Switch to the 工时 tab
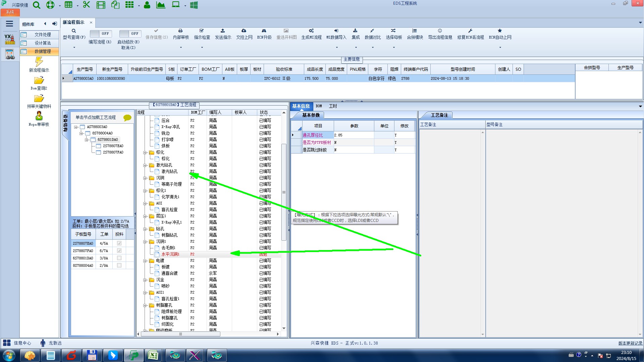Screen dimensions: 644x362 333,106
